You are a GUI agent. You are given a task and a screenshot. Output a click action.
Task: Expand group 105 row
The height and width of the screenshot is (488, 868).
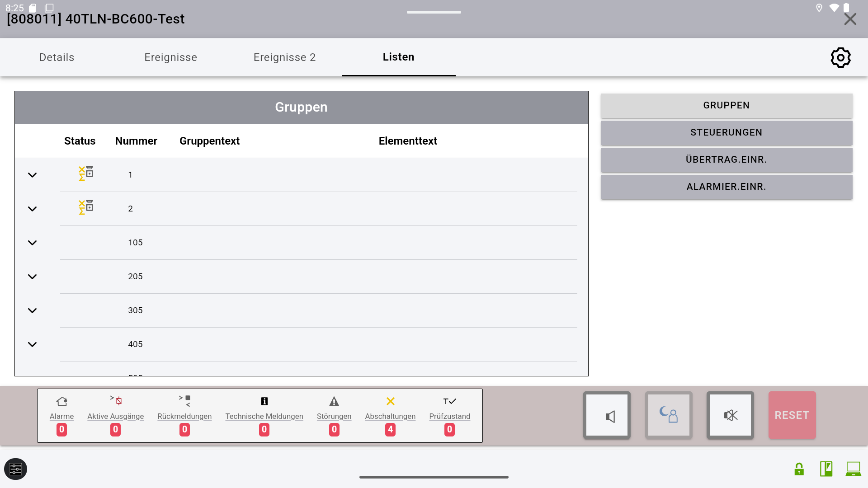tap(32, 243)
